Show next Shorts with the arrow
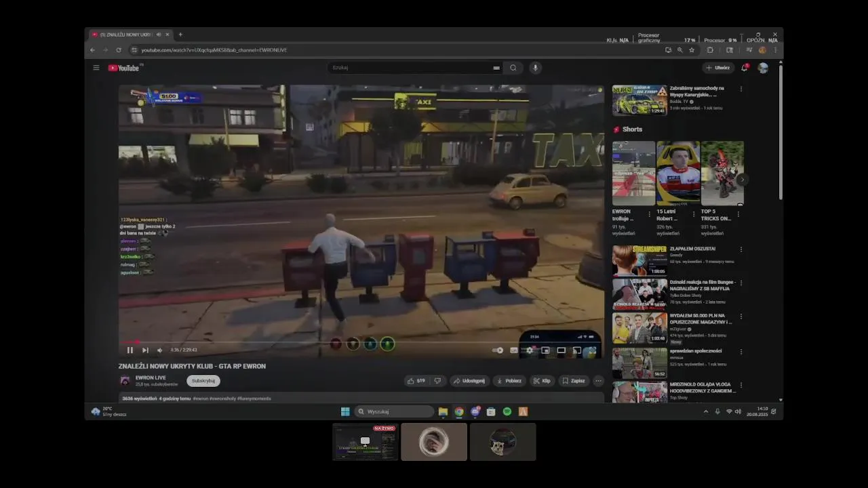This screenshot has width=868, height=488. pyautogui.click(x=743, y=180)
